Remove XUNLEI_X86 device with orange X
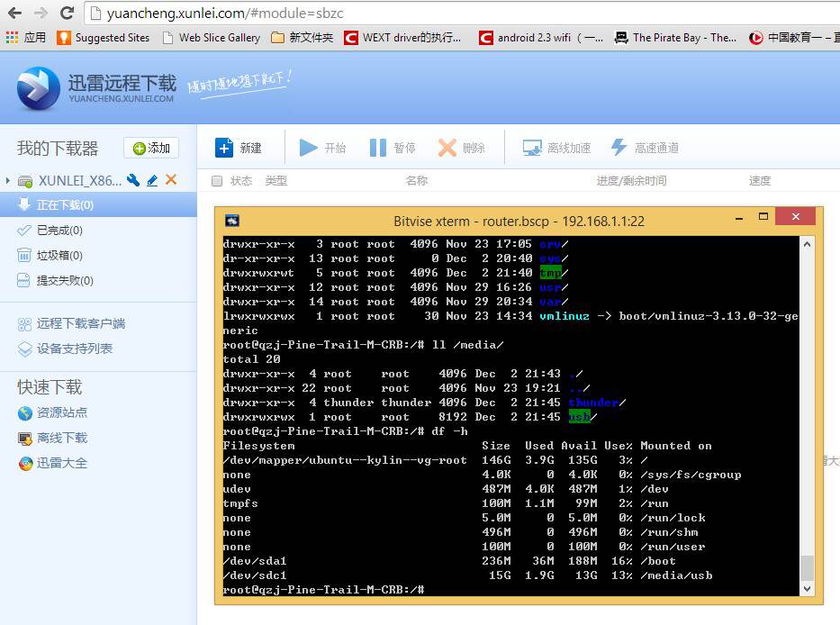Screen dimensions: 840x625 click(171, 179)
